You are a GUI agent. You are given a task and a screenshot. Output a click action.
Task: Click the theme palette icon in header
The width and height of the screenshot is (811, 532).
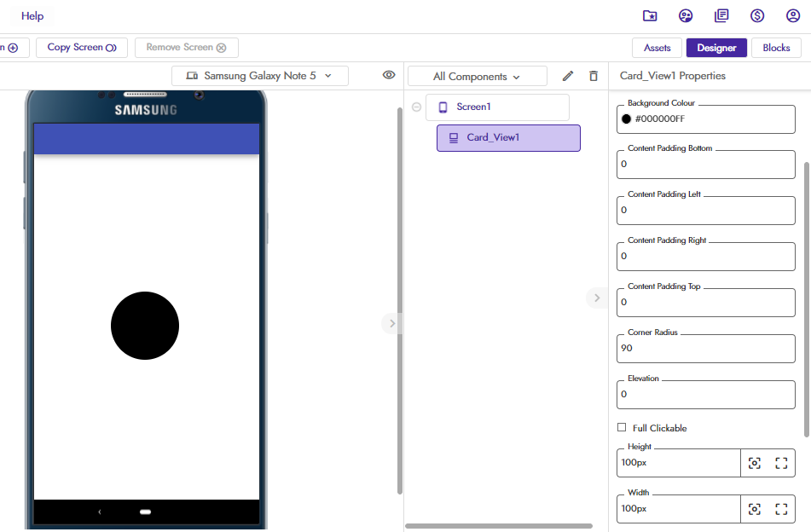[686, 16]
